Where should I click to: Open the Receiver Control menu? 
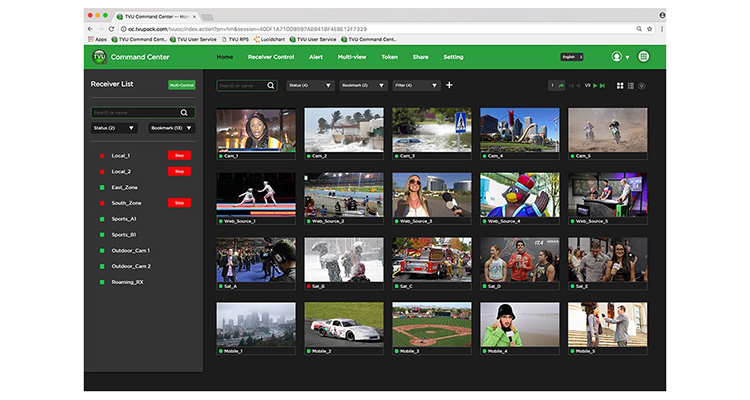[x=270, y=57]
